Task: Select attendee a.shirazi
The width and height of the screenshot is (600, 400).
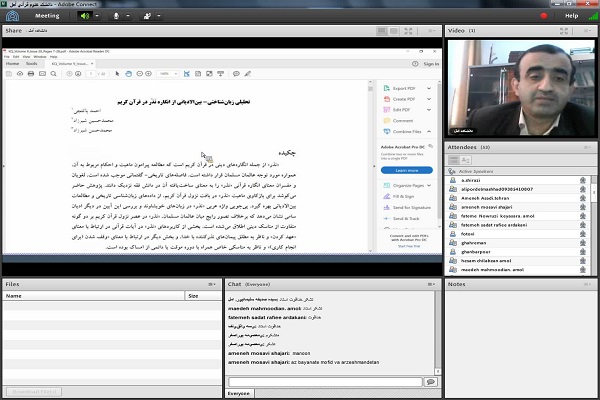Action: [518, 180]
